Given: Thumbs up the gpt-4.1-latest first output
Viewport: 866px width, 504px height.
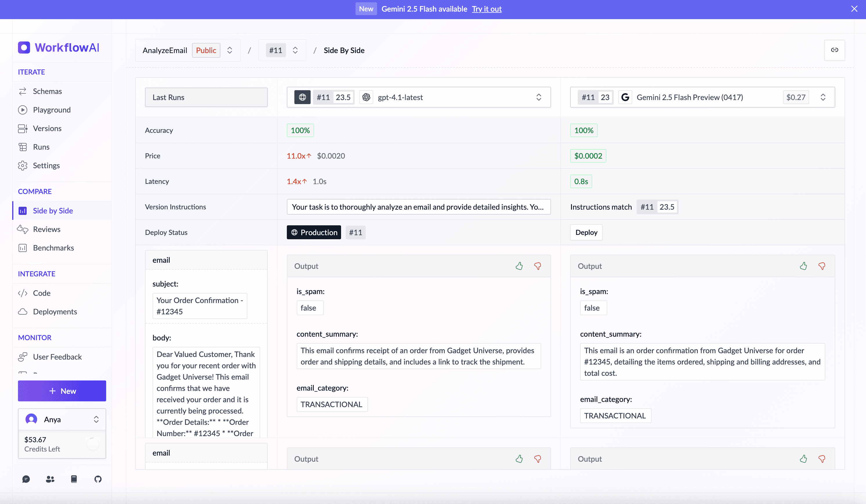Looking at the screenshot, I should pos(519,266).
